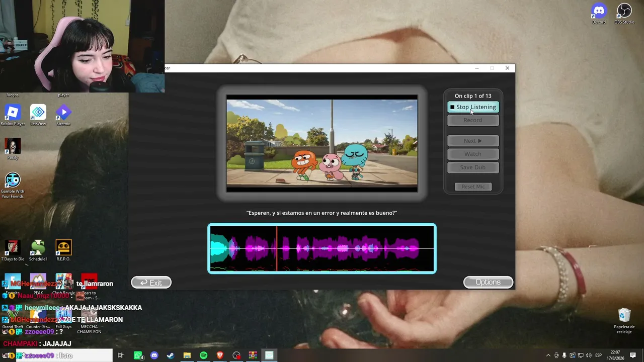This screenshot has height=362, width=644.
Task: Go to the Next clip
Action: coord(473,141)
